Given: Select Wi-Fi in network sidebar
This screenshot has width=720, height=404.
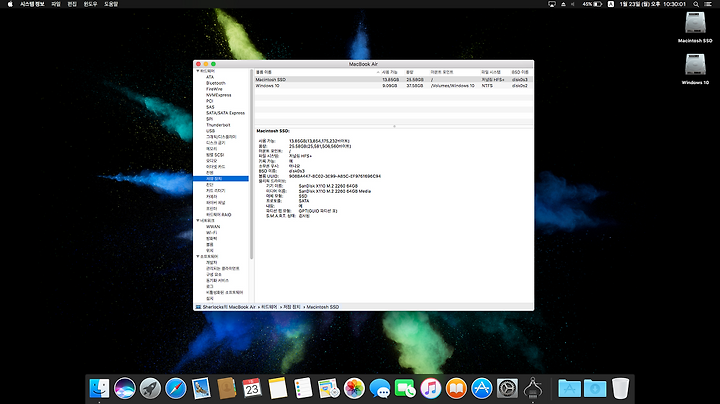Looking at the screenshot, I should (x=211, y=233).
